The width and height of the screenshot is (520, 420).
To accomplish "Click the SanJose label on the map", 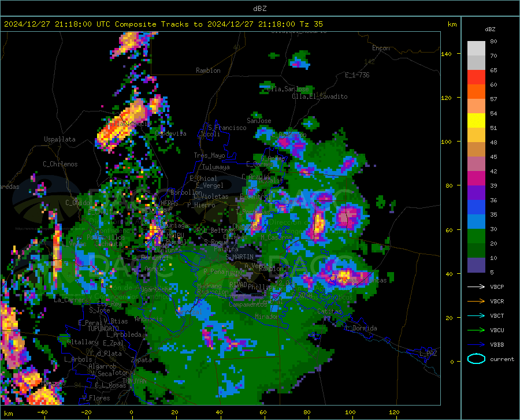I will 259,121.
